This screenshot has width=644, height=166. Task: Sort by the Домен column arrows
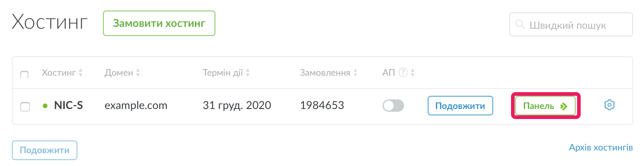[x=138, y=73]
